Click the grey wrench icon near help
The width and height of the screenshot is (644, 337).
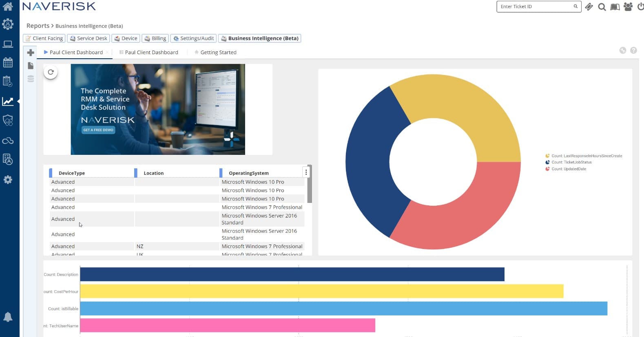pos(622,51)
